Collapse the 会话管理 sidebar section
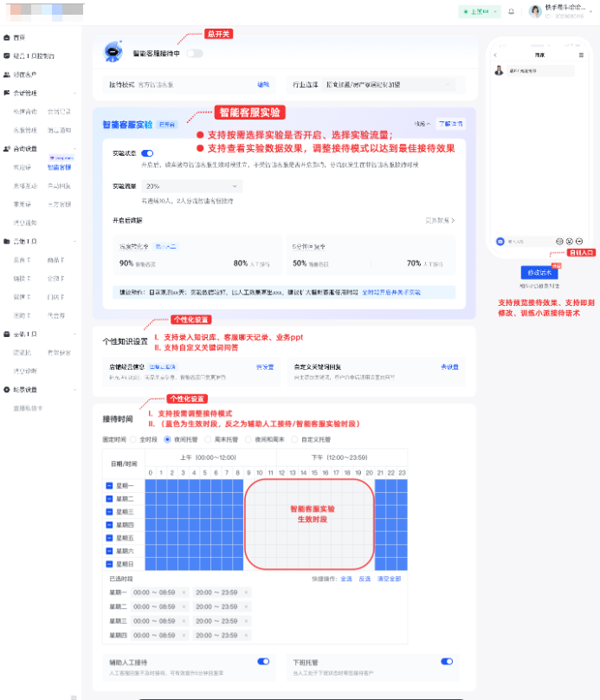Screen dimensions: 600x700 (74, 93)
